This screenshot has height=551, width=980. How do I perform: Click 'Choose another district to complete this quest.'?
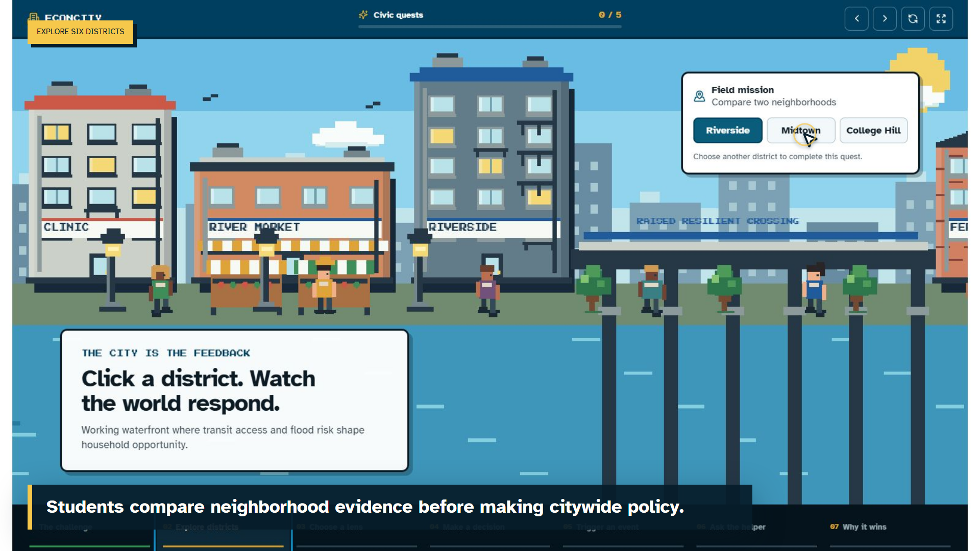pyautogui.click(x=777, y=157)
